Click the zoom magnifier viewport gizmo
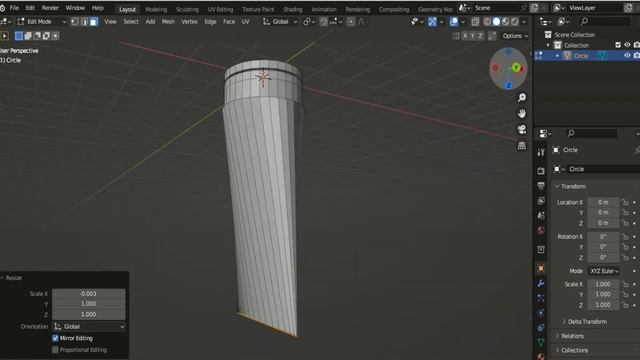This screenshot has width=640, height=360. (x=522, y=98)
